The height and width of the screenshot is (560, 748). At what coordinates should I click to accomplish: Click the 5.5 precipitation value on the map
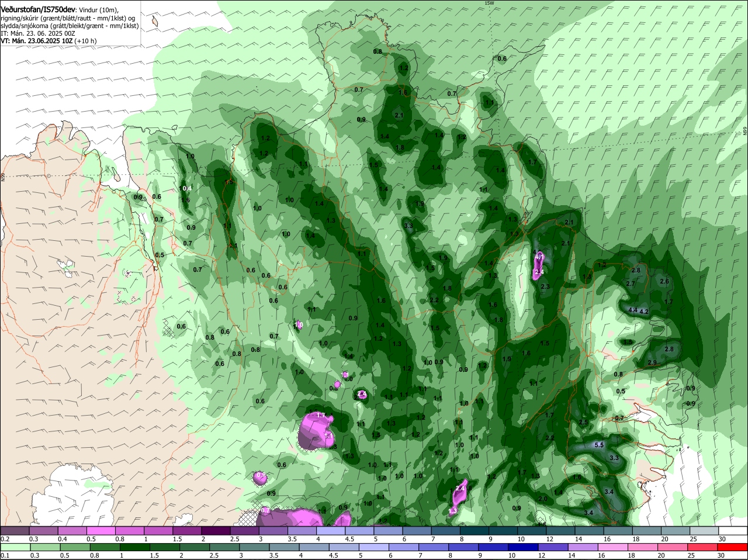click(599, 445)
